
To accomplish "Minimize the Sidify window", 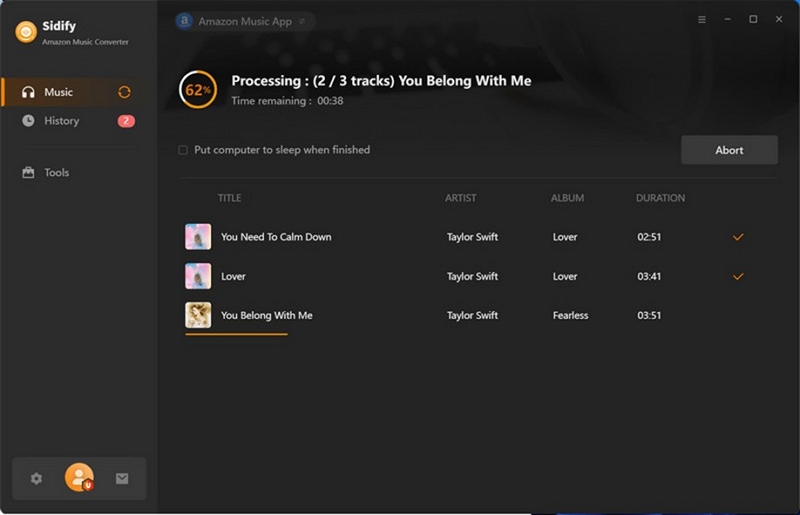I will (728, 19).
